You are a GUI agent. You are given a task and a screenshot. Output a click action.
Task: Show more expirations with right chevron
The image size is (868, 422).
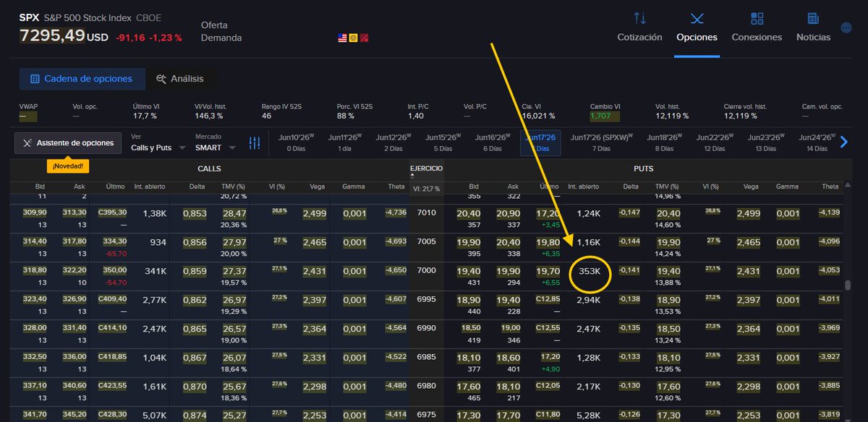[x=843, y=142]
